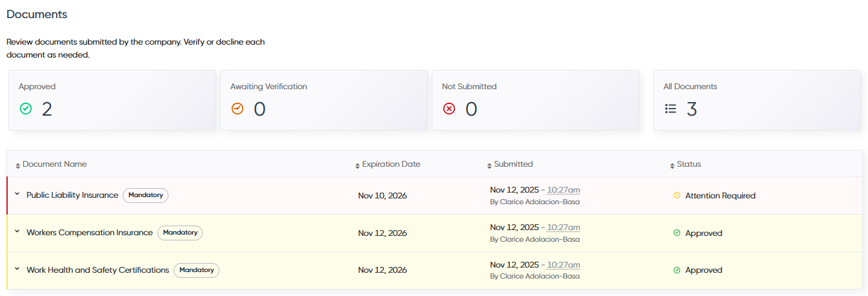The height and width of the screenshot is (296, 868).
Task: Expand the Workers Compensation Insurance row
Action: click(x=17, y=232)
